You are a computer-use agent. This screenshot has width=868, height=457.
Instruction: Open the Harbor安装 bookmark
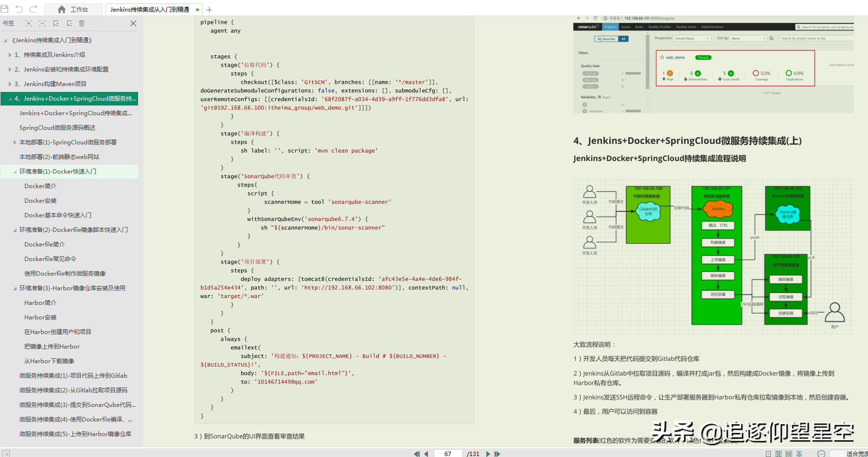(40, 317)
